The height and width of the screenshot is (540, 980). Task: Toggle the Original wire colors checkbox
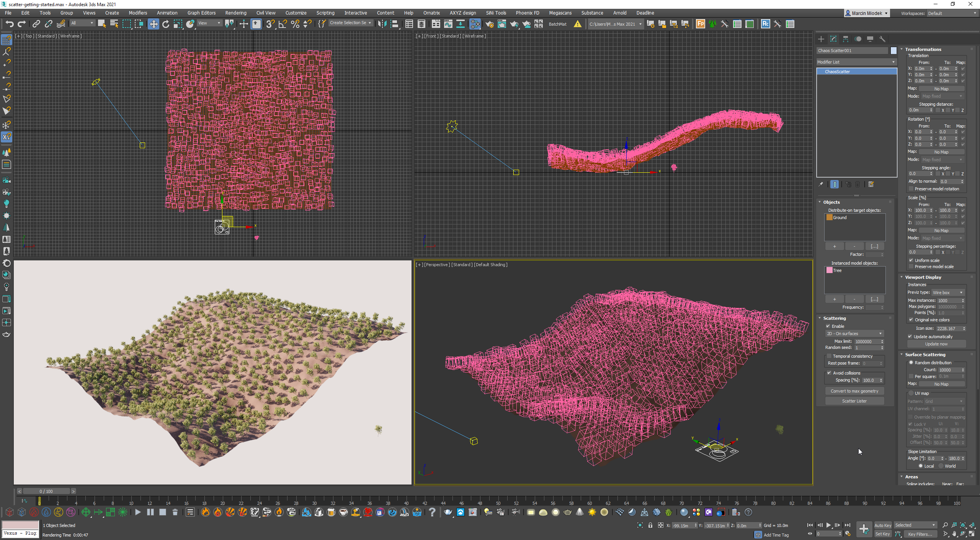(x=911, y=320)
